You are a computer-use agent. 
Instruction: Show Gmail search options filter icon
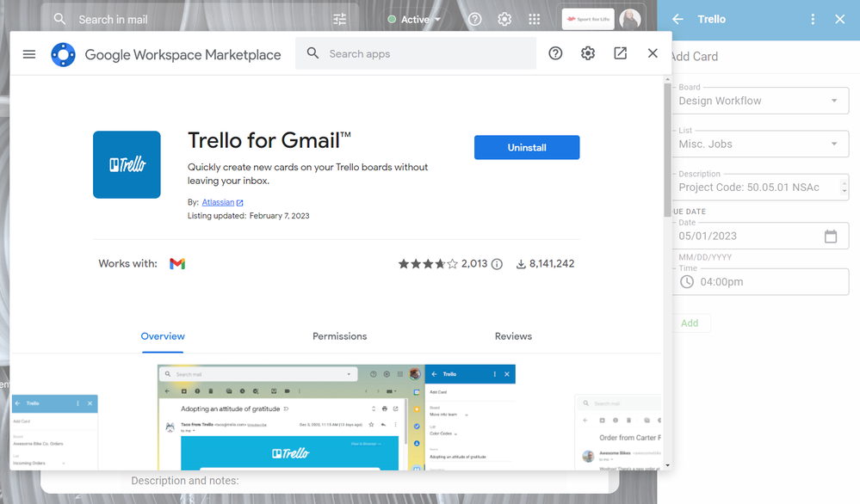coord(339,19)
